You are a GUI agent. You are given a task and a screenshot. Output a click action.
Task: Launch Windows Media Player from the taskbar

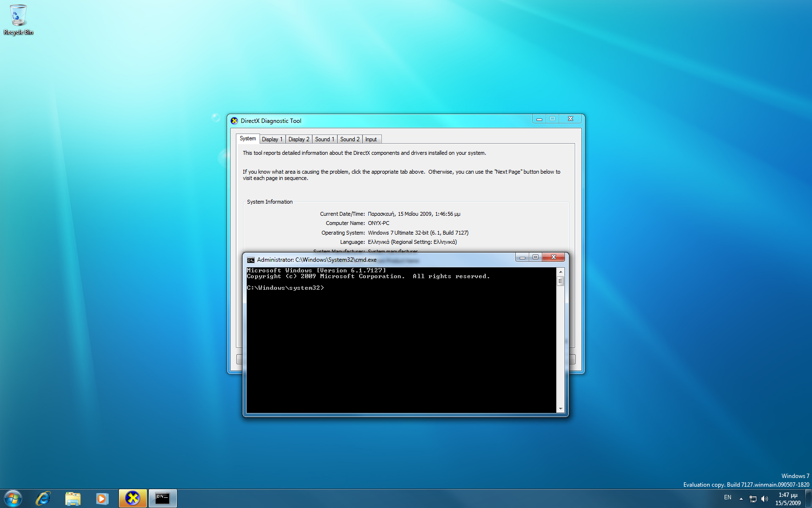(102, 498)
